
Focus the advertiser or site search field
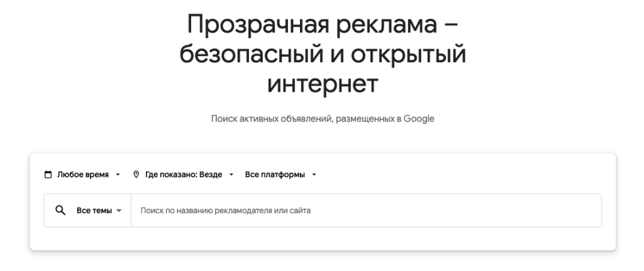click(365, 211)
